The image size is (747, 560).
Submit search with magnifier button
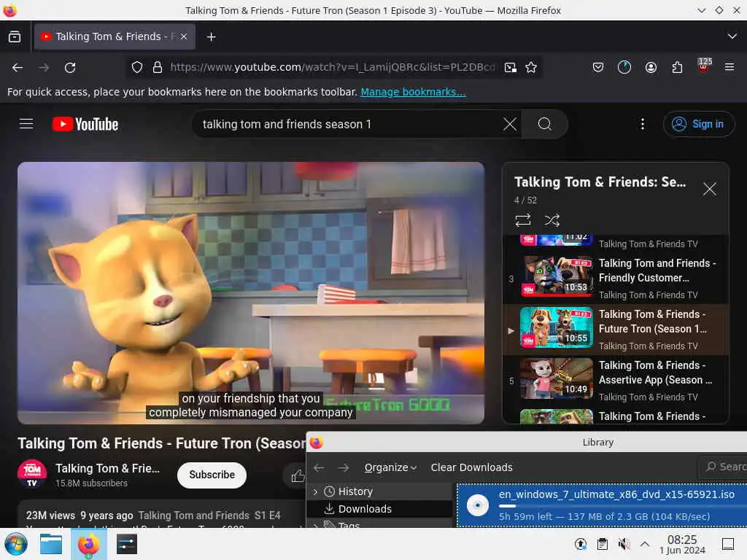click(544, 124)
